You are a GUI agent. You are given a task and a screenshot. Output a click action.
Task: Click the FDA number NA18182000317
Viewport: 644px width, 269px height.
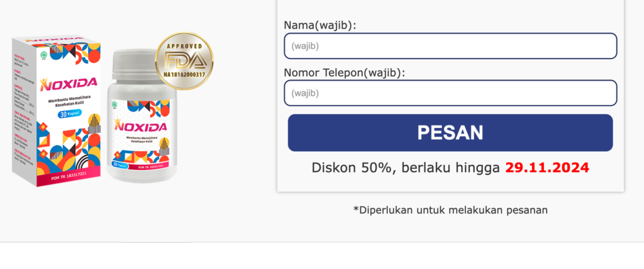tap(184, 75)
